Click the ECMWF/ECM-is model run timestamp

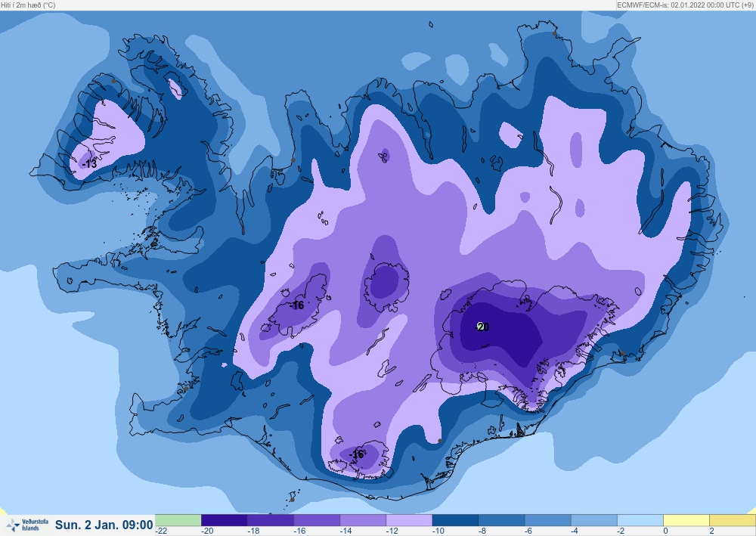(685, 5)
